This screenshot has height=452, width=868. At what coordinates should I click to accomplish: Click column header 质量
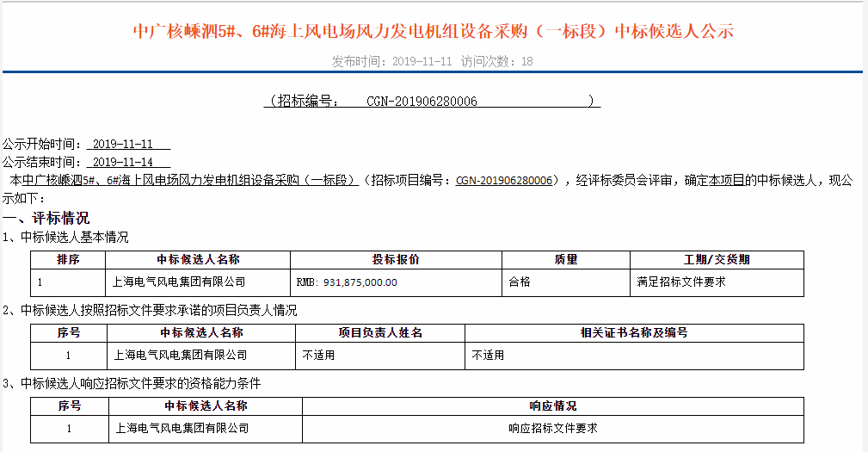click(x=566, y=260)
